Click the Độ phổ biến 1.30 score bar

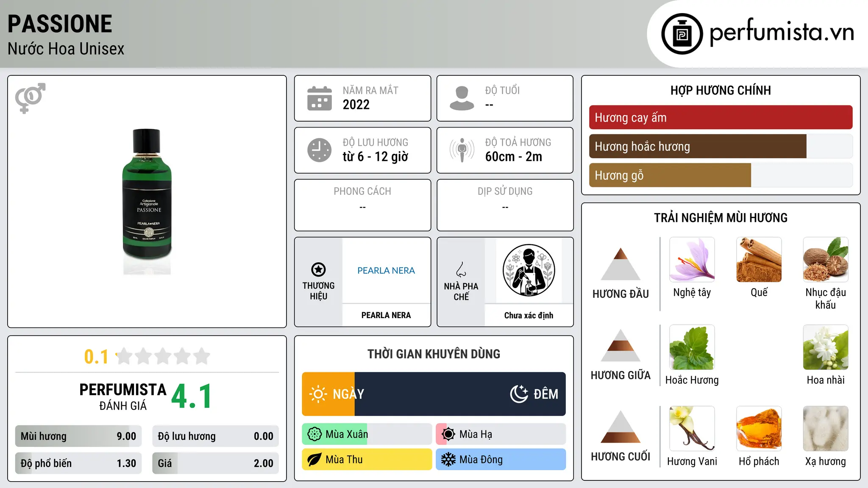78,463
